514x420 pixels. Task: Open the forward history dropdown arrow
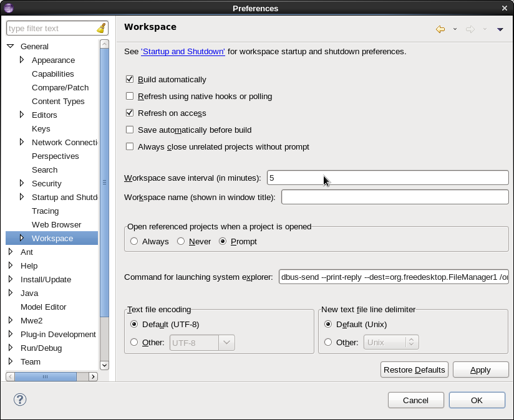(485, 29)
